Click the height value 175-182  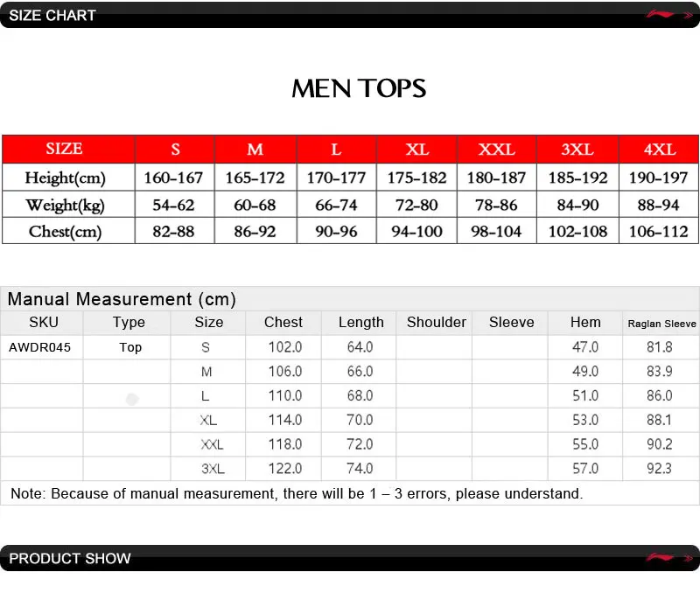[x=416, y=178]
